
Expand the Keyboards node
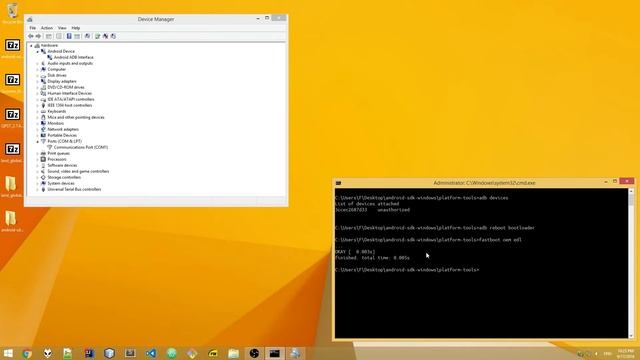[38, 111]
